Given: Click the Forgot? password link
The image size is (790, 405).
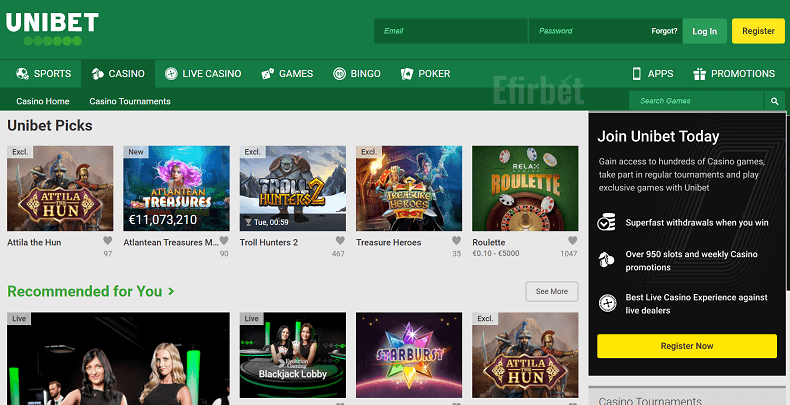Looking at the screenshot, I should pos(664,31).
